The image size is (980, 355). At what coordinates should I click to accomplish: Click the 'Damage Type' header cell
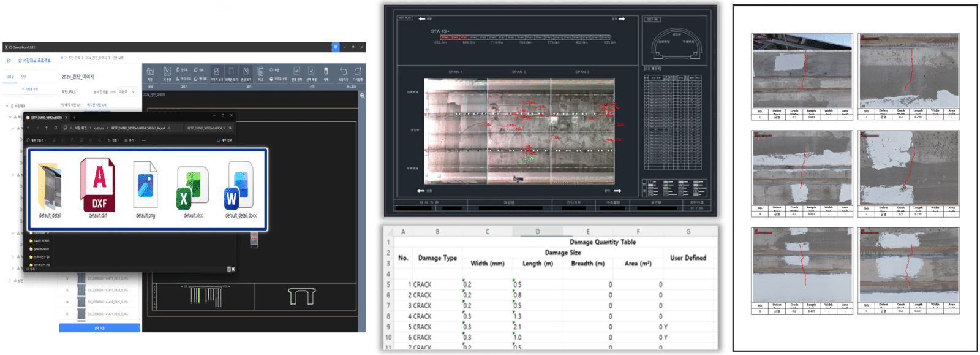tap(437, 258)
